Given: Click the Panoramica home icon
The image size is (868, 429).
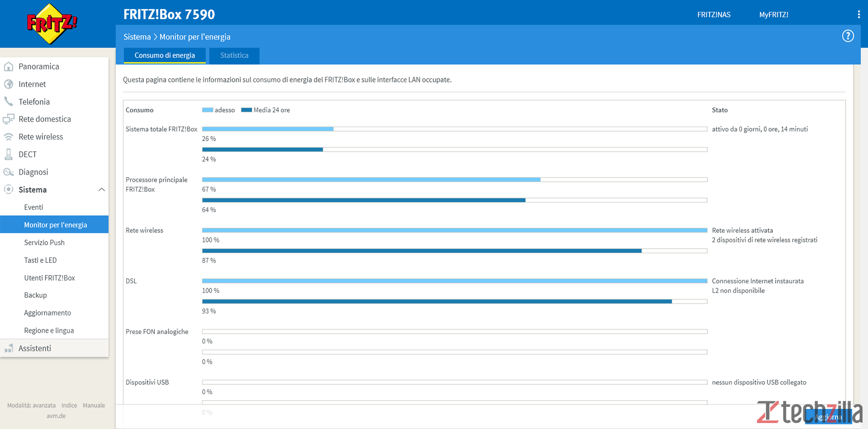Looking at the screenshot, I should [x=9, y=66].
